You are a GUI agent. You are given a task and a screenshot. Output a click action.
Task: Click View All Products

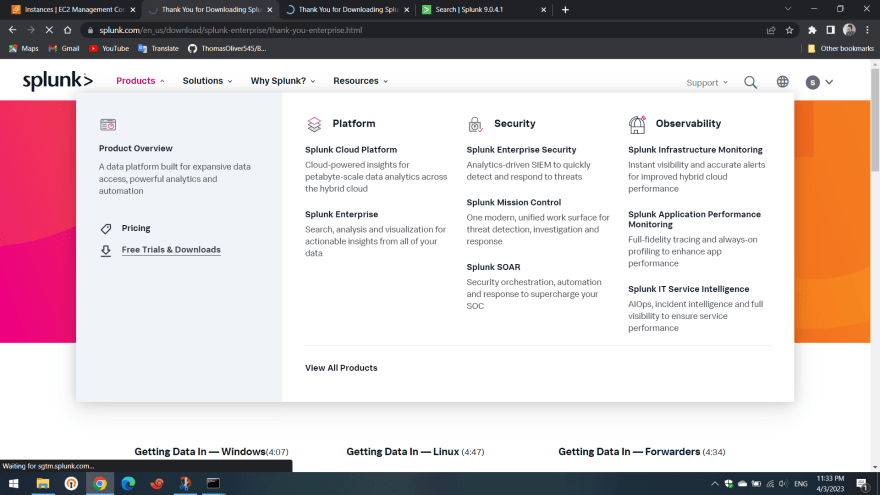[x=341, y=368]
